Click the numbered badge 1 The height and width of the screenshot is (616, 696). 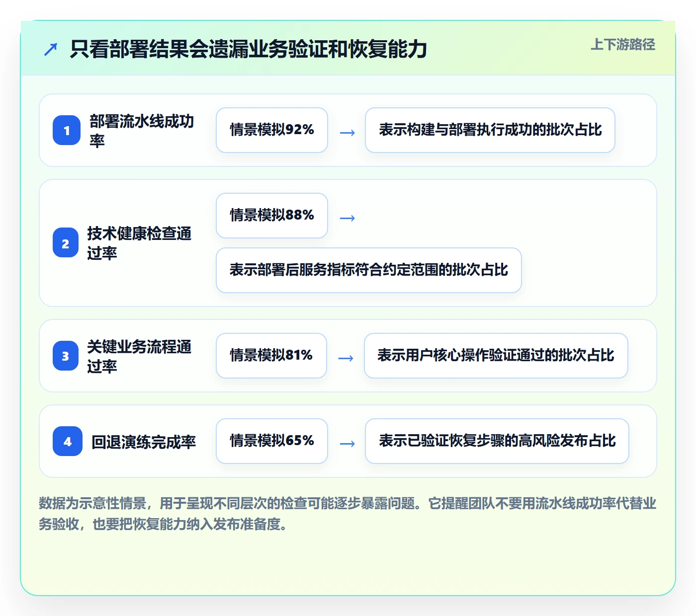click(67, 130)
